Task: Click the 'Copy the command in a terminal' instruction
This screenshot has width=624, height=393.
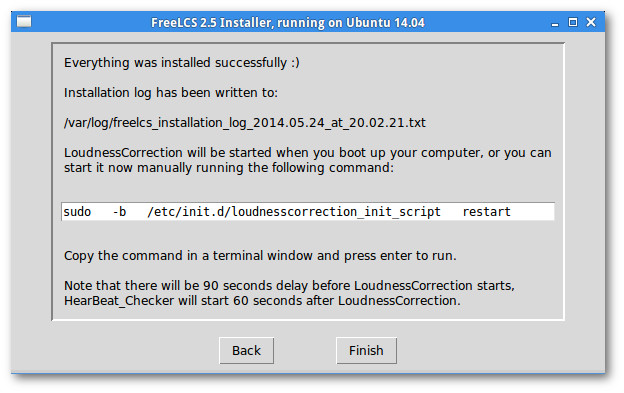Action: click(260, 256)
